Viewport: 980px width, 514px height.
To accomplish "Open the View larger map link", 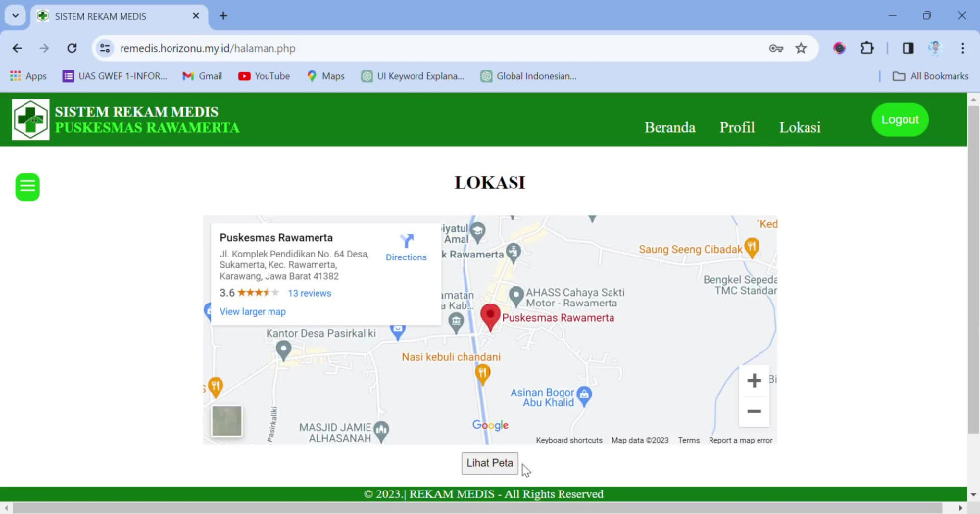I will [x=253, y=311].
